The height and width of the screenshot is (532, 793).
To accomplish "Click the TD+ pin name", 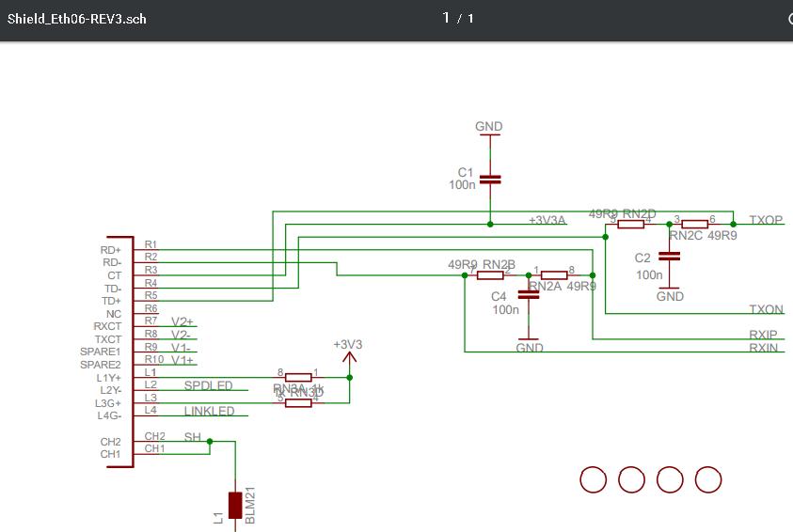I will (x=111, y=301).
